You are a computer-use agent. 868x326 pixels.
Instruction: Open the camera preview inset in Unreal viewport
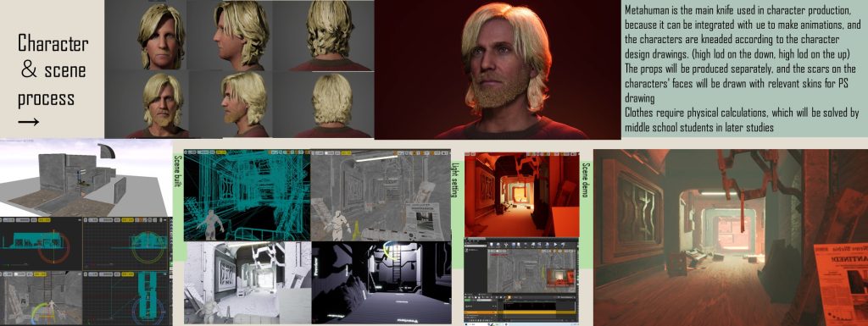click(x=561, y=277)
